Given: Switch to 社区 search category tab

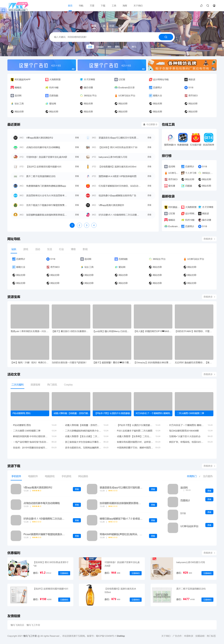Looking at the screenshot, I should (112, 26).
